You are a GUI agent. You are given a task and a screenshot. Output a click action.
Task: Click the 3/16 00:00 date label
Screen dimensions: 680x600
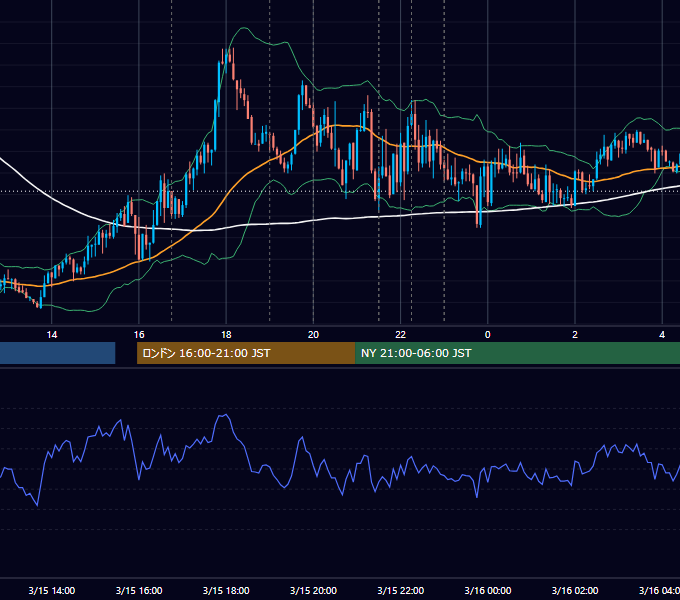click(487, 590)
